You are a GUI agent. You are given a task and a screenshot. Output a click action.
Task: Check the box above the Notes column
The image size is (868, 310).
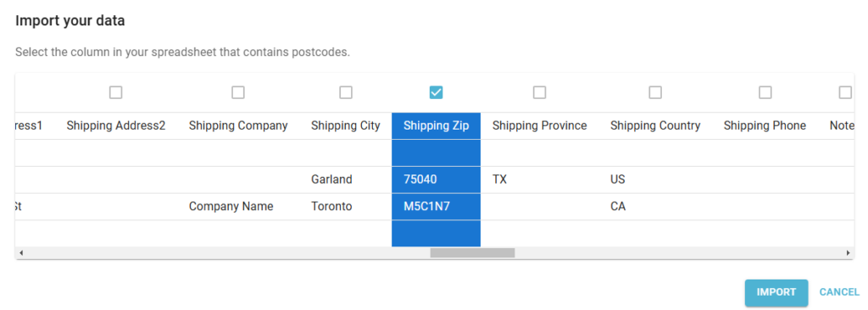[845, 92]
